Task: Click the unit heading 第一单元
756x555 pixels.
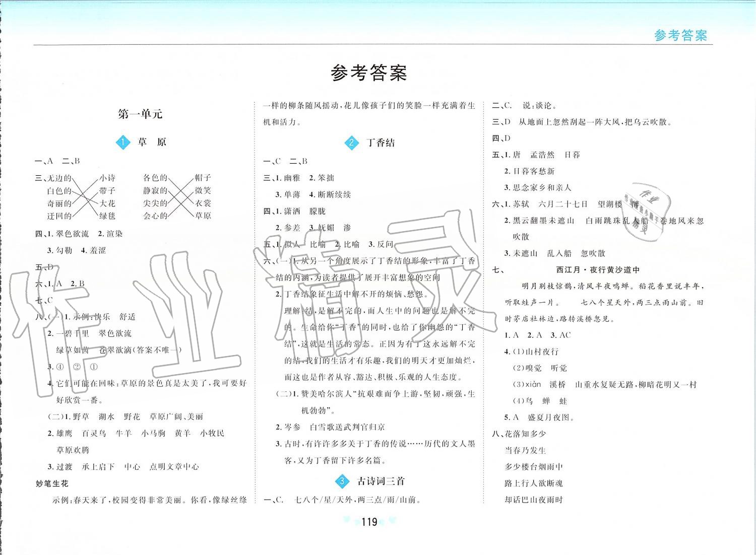Action: 140,114
